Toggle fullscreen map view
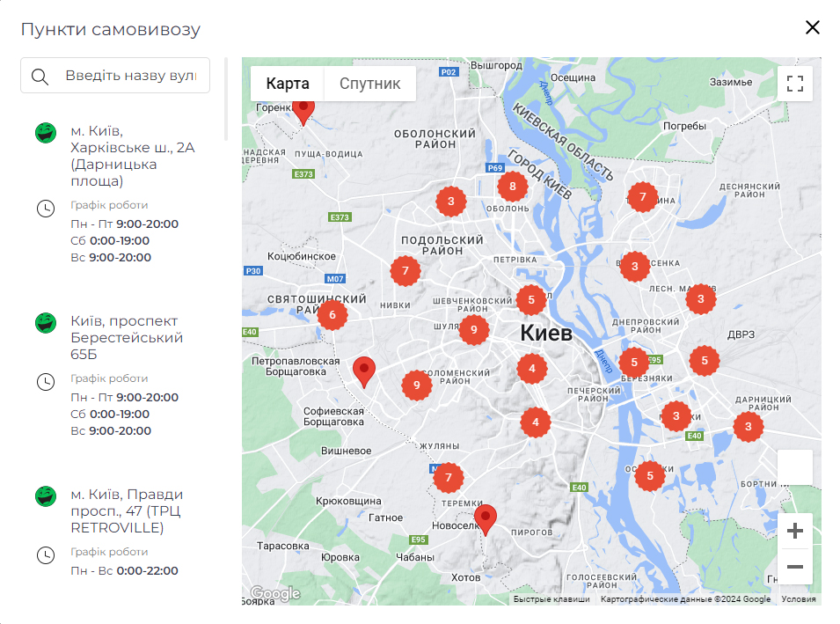Screen dimensions: 840x624 (x=795, y=84)
